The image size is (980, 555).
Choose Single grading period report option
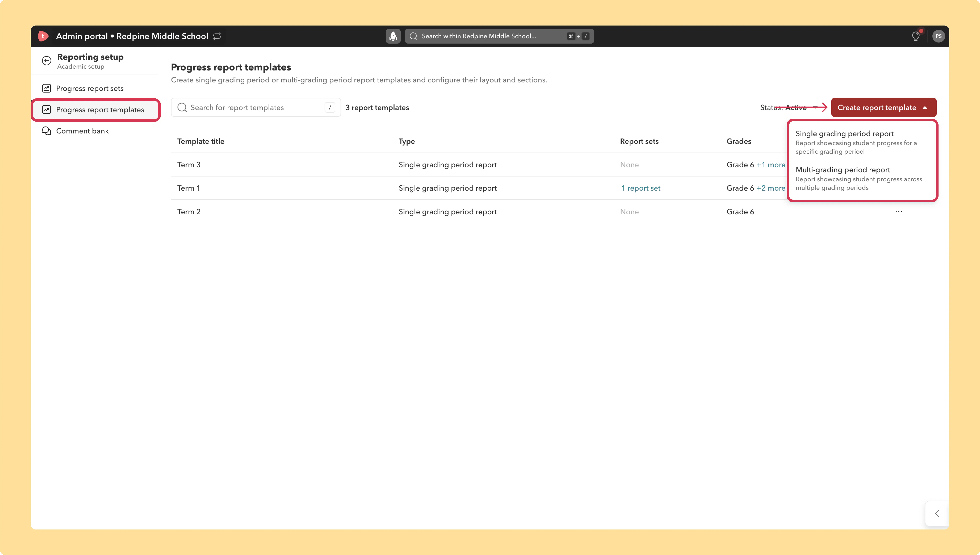[x=862, y=142]
